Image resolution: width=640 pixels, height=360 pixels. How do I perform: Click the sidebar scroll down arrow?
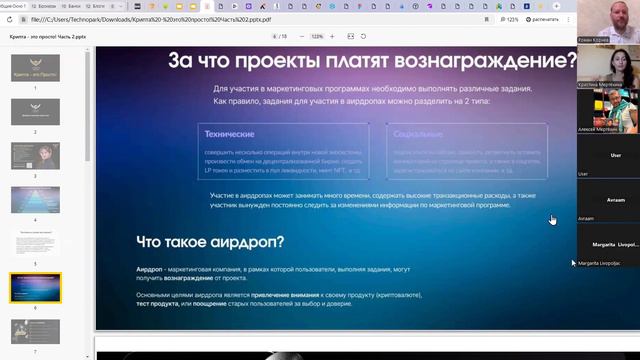[87, 357]
